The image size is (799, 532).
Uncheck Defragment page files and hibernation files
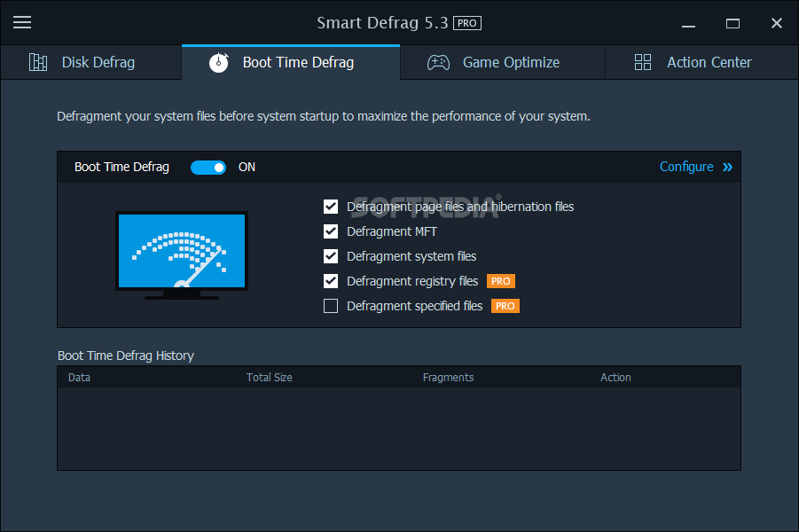[331, 207]
